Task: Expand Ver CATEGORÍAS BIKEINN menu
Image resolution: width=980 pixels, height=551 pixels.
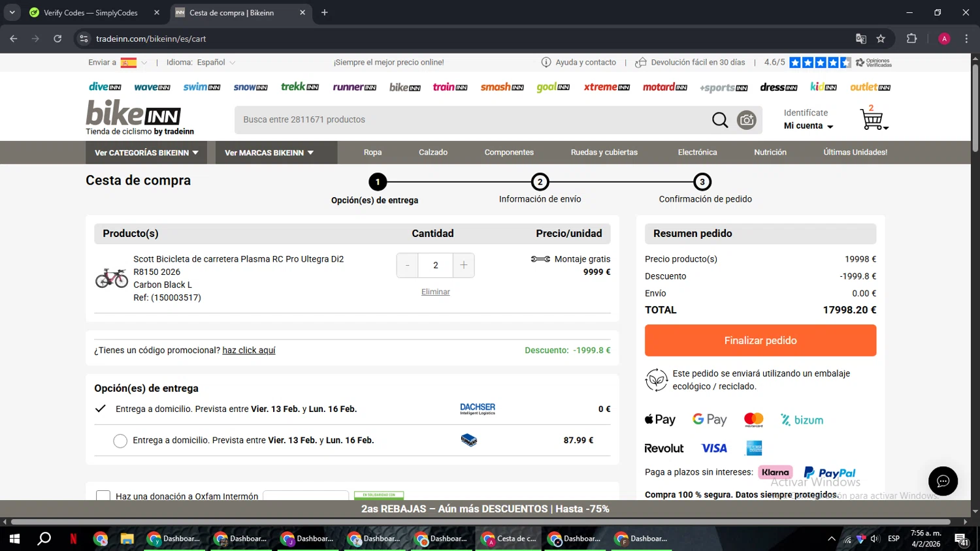Action: (146, 153)
